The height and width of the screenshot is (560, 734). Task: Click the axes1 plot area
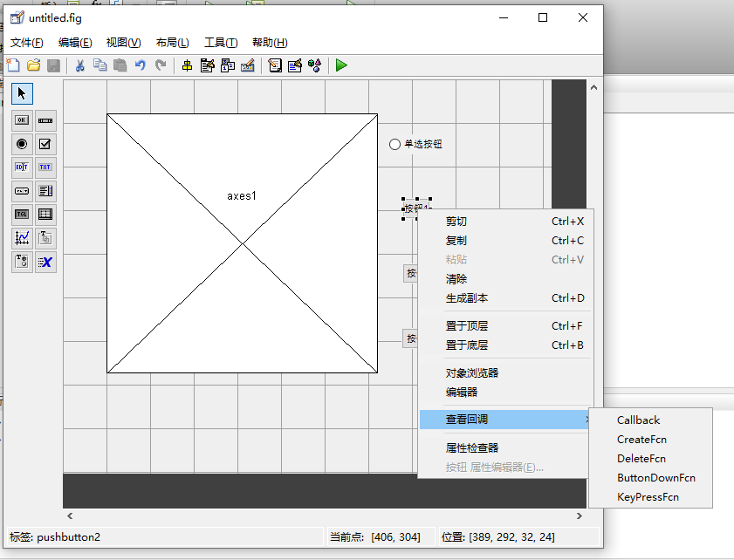242,243
